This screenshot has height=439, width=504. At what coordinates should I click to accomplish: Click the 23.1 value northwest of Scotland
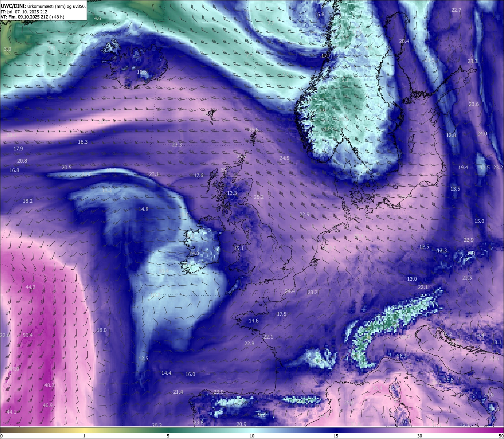[x=154, y=174]
